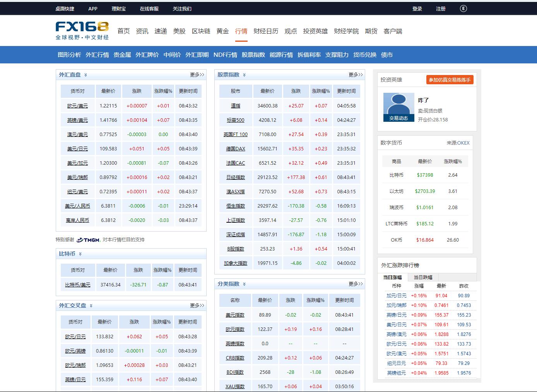Screen dimensions: 537x392
Task: Expand the 比特币 section chevron
Action: (80, 254)
